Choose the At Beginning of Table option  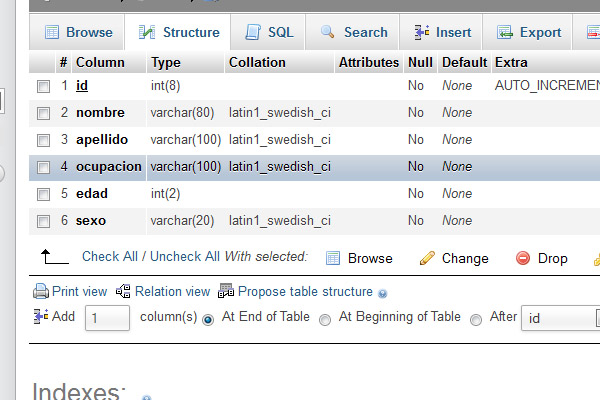[325, 320]
